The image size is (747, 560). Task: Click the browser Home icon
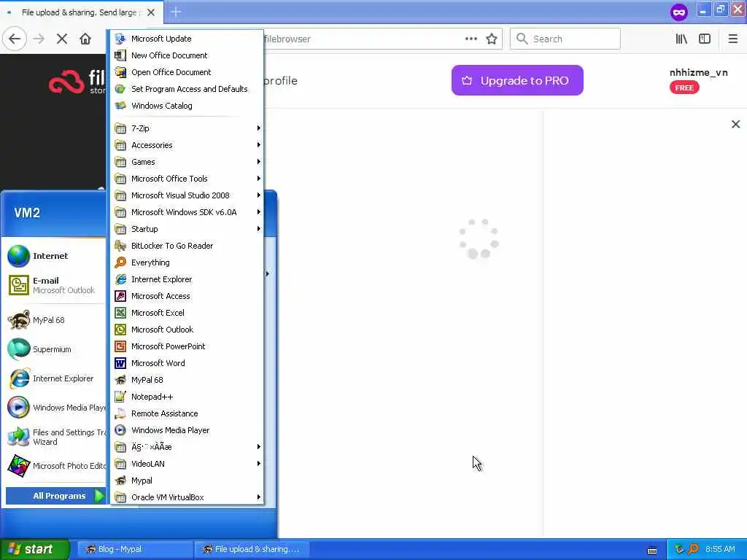(85, 39)
